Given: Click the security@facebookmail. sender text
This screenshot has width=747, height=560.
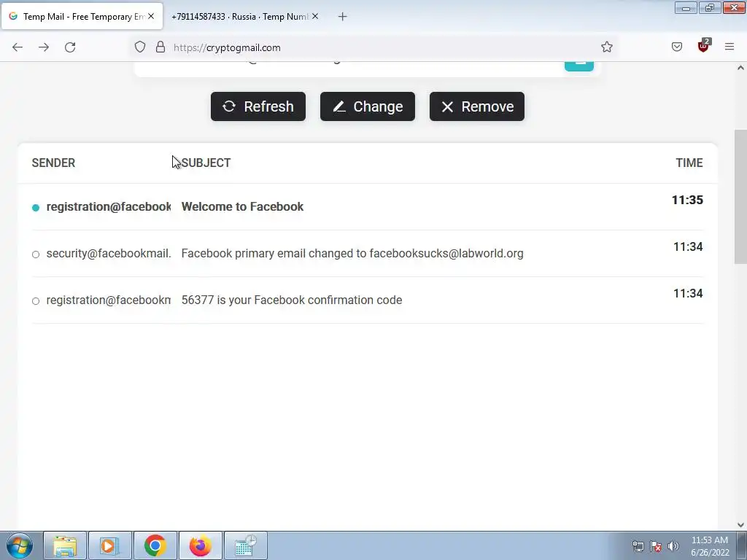Looking at the screenshot, I should 109,253.
